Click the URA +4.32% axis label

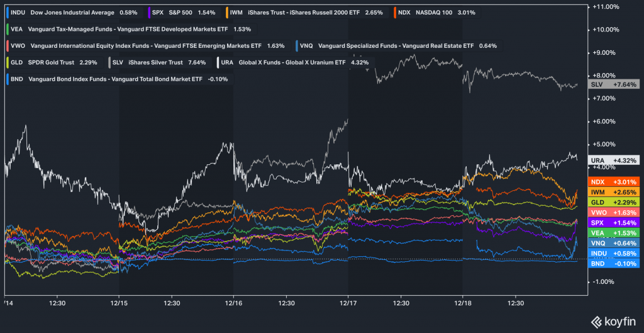click(x=613, y=161)
